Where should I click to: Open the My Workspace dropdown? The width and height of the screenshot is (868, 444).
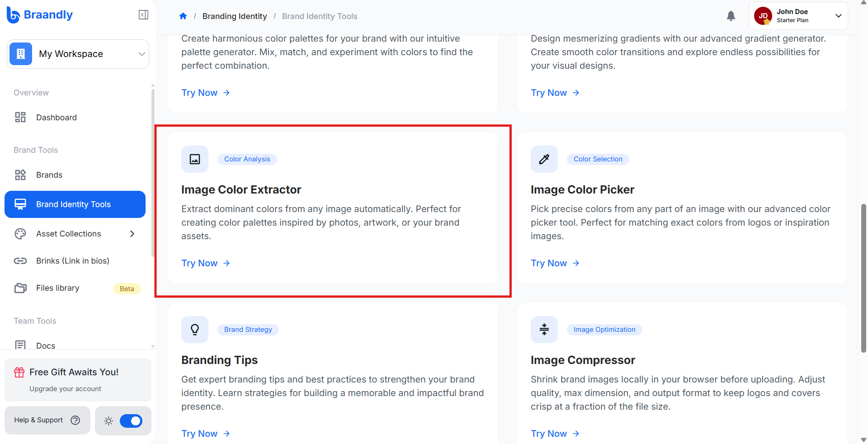[78, 54]
